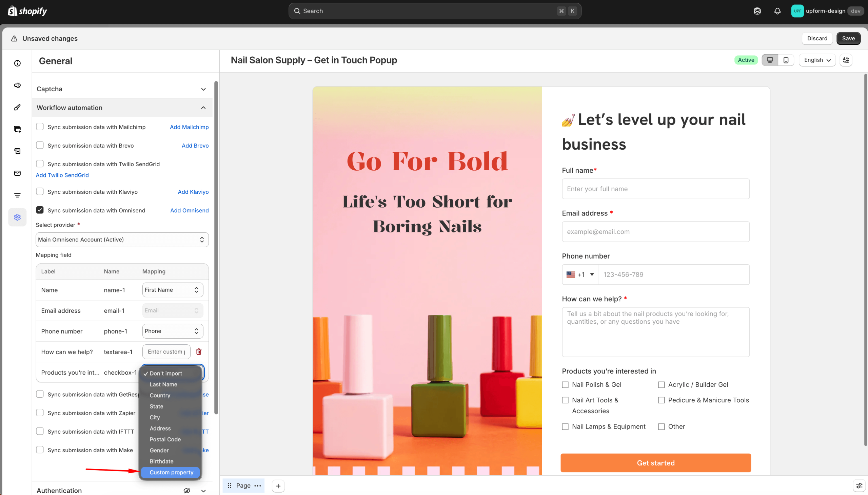Click the Shopify logo
The image size is (868, 495).
coord(27,11)
